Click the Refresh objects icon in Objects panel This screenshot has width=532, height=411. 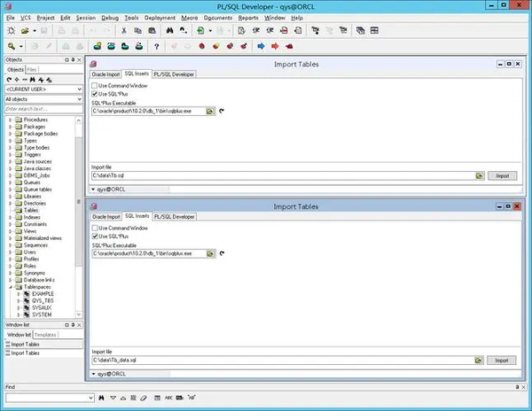(9, 80)
